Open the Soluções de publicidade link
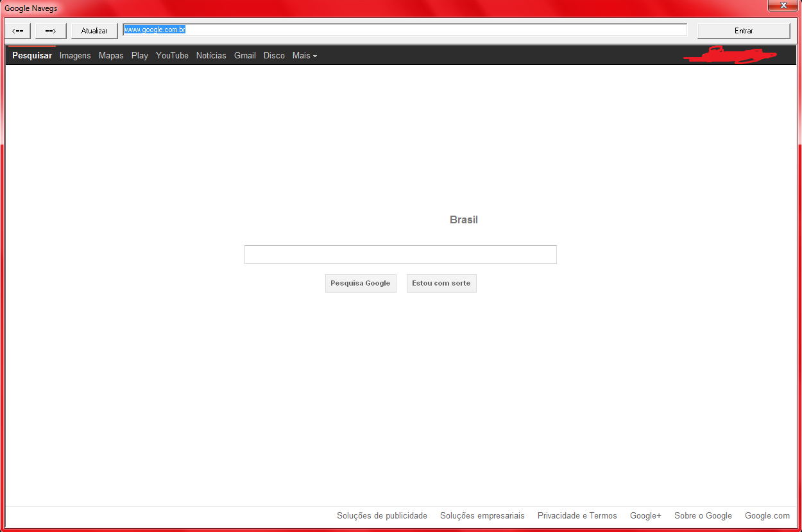Viewport: 802px width, 532px height. click(382, 516)
